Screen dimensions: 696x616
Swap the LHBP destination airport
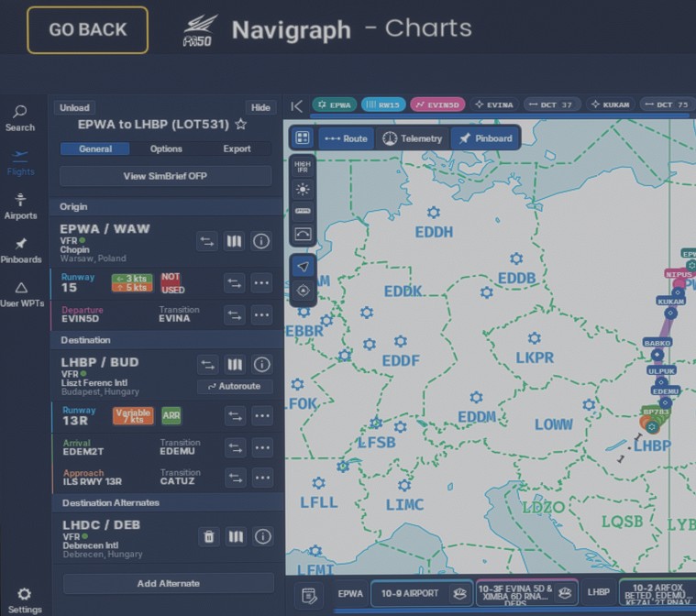(208, 365)
